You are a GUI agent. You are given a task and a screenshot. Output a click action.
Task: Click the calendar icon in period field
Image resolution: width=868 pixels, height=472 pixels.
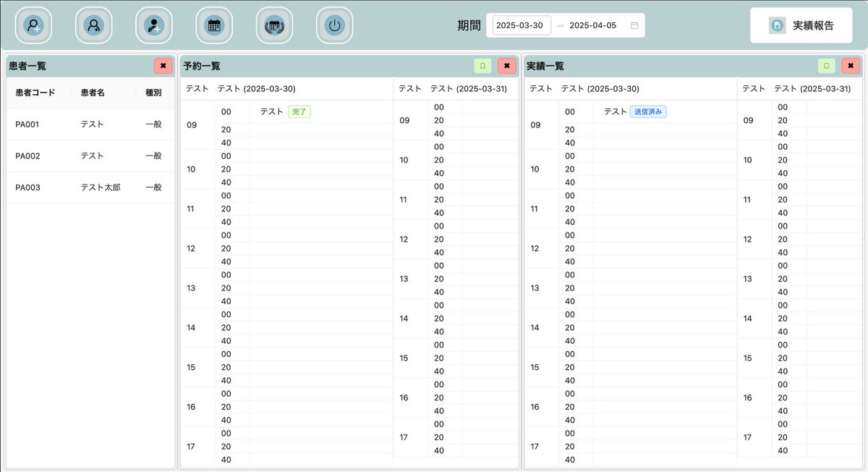(x=634, y=25)
